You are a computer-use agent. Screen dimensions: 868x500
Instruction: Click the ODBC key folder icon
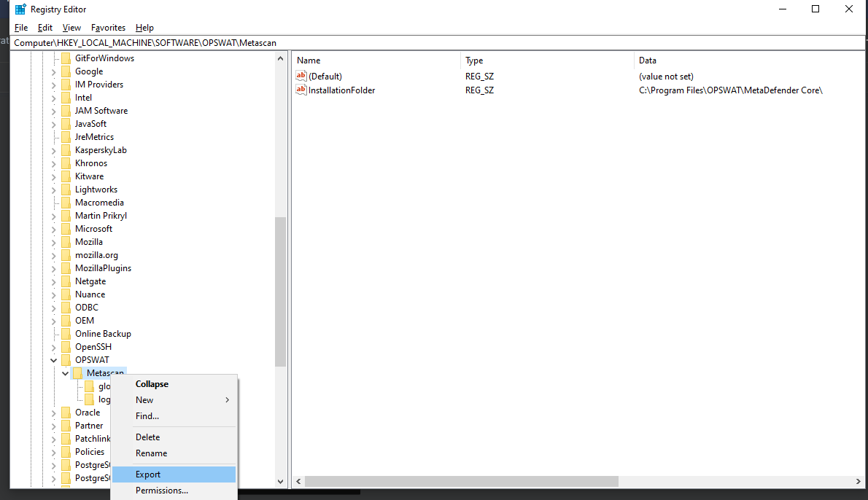(x=66, y=308)
